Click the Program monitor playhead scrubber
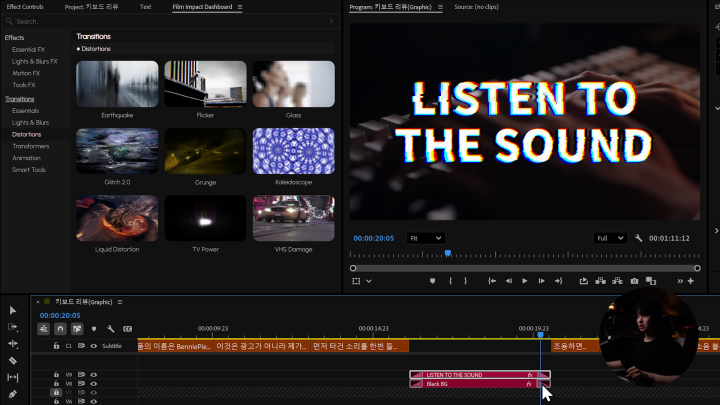Screen dimensions: 720x405 447,254
